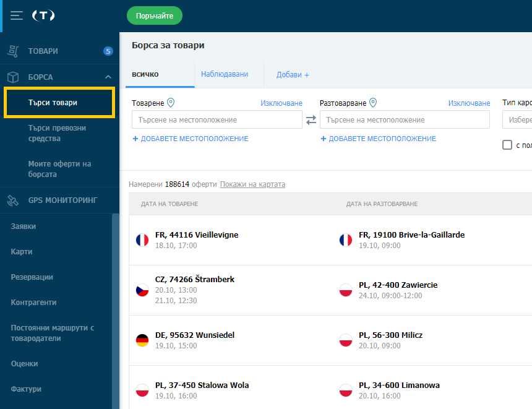Click Изключване link for Разтоварване
Viewport: 532px width, 409px height.
tap(470, 103)
